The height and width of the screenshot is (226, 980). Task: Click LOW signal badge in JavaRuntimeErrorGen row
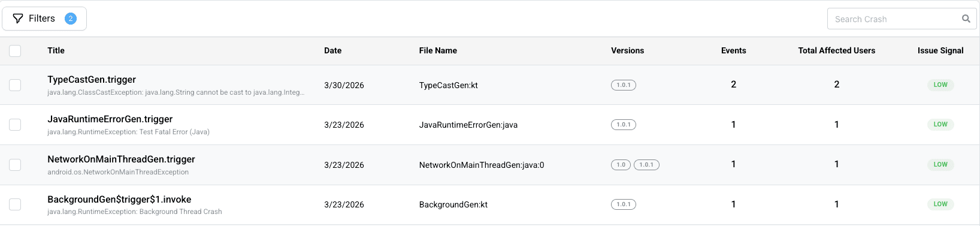(940, 124)
